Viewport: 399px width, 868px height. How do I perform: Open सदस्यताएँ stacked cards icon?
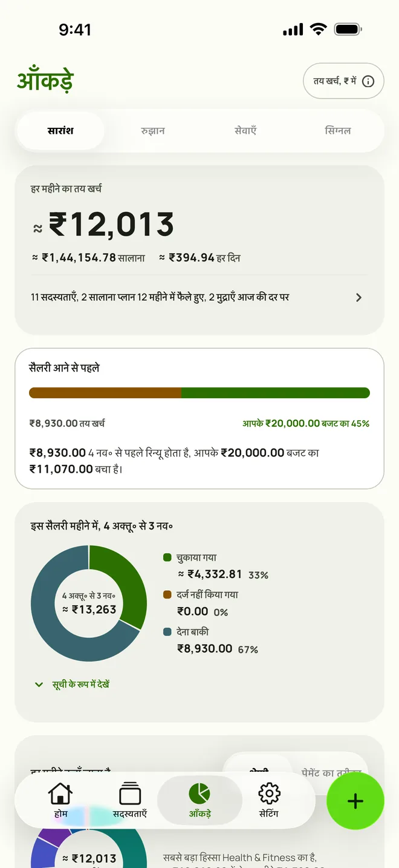(130, 794)
